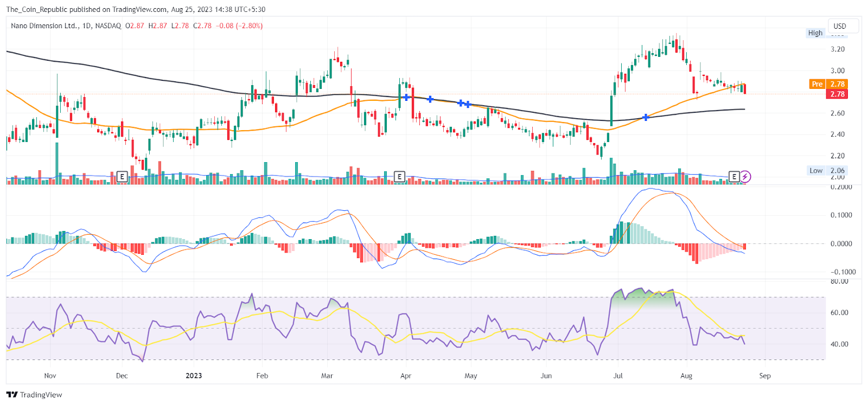This screenshot has height=405, width=868.
Task: Click the 60.00 RSI axis label
Action: 839,313
